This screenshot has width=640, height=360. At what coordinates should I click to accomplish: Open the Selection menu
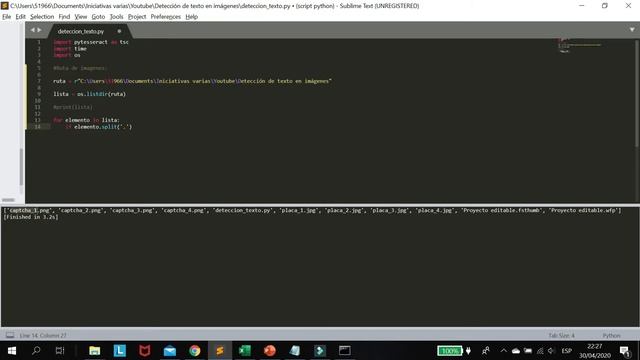42,17
